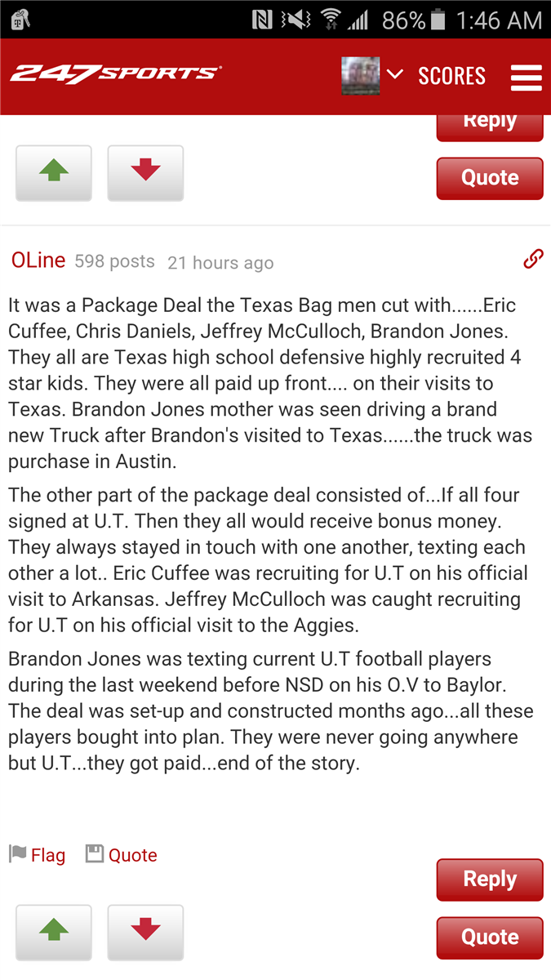Tap the 21 hours ago timestamp

point(220,263)
